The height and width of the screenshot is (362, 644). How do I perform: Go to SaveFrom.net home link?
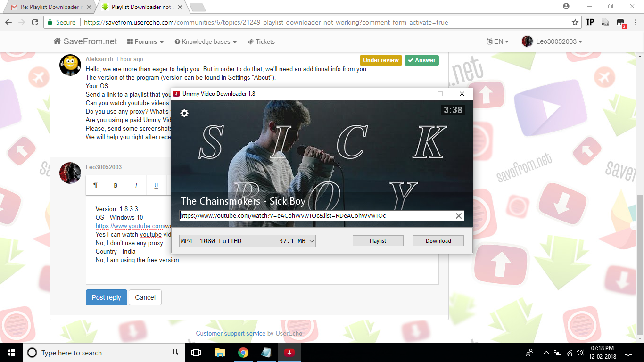click(85, 41)
